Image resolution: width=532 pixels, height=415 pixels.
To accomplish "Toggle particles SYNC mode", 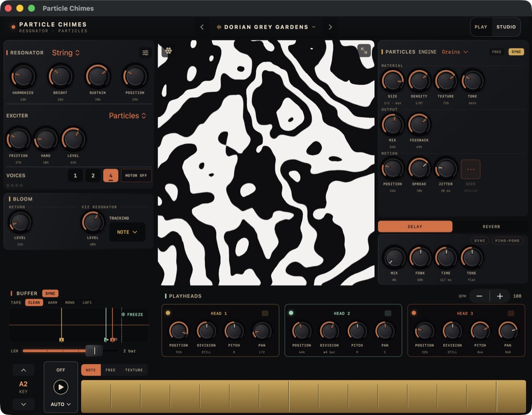I will pos(516,52).
